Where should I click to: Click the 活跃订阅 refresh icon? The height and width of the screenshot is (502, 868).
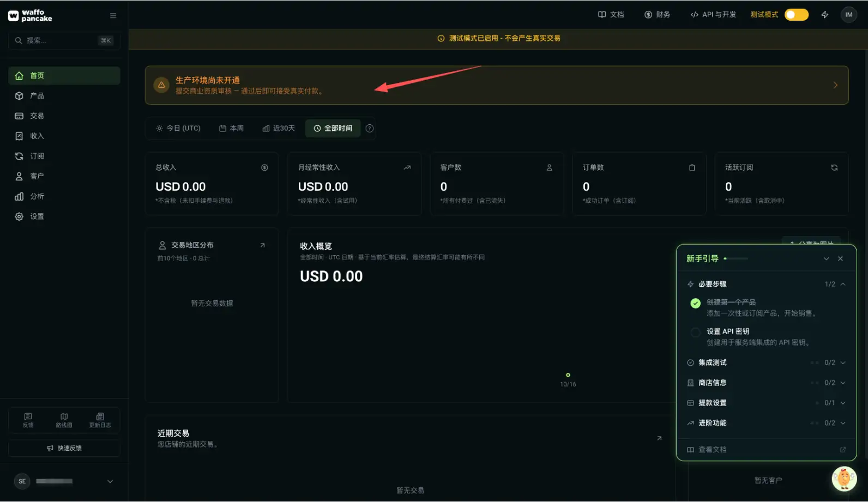pos(834,167)
